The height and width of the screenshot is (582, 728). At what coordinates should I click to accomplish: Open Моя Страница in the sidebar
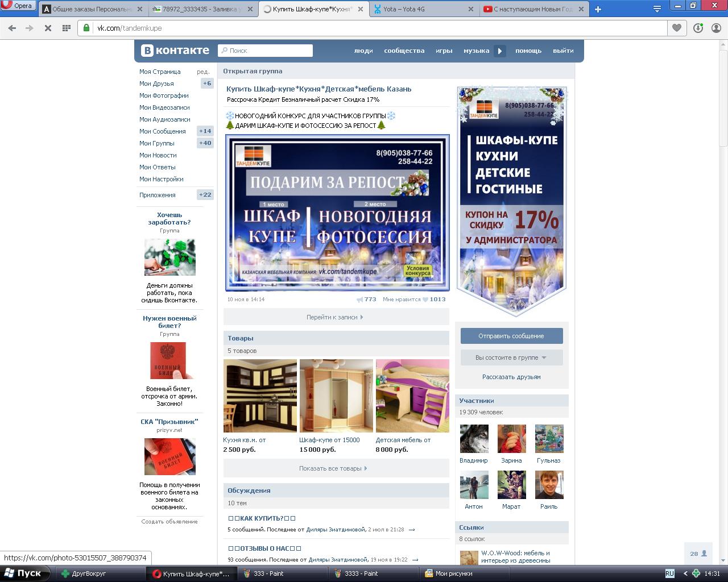(160, 72)
